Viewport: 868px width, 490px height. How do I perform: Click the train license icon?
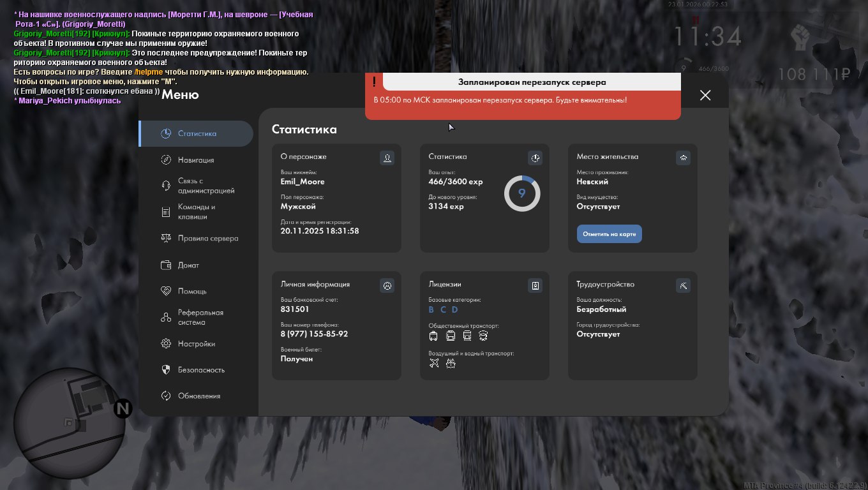467,336
